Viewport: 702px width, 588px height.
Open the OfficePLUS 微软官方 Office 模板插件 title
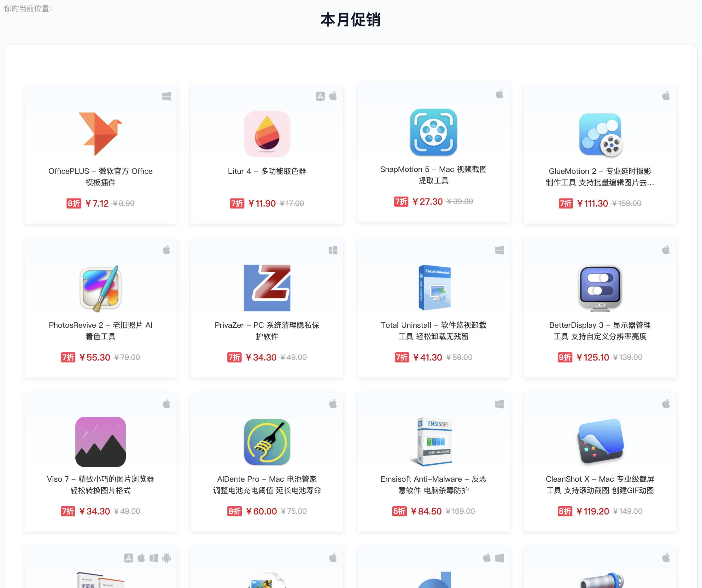pyautogui.click(x=100, y=177)
